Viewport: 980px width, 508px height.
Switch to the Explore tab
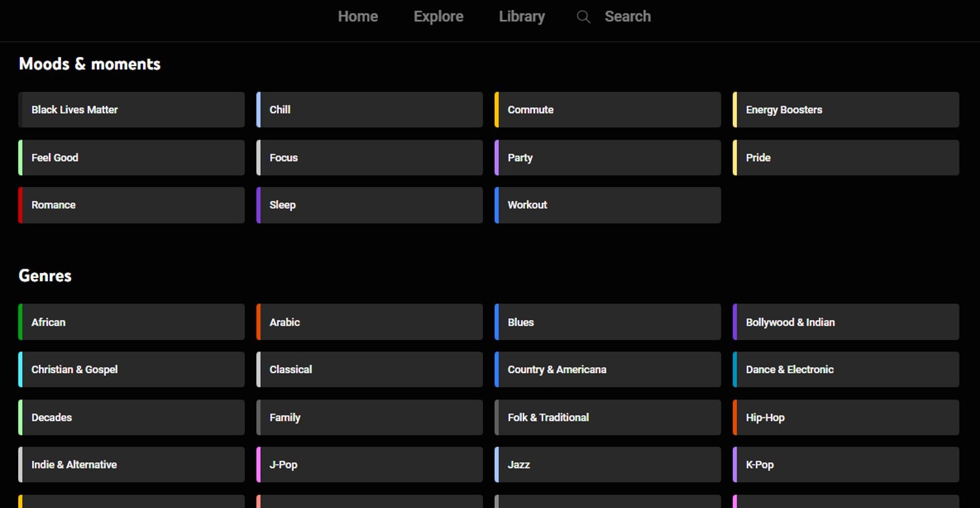click(438, 17)
